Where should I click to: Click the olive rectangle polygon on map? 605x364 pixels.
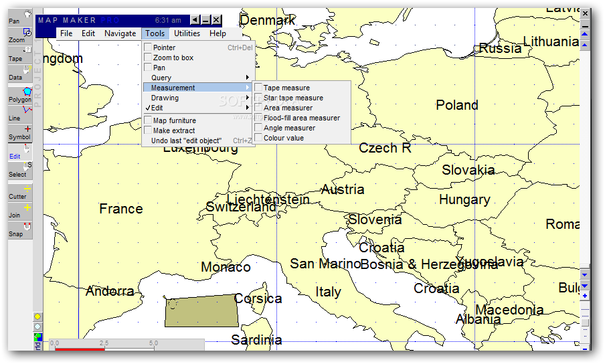(x=201, y=311)
